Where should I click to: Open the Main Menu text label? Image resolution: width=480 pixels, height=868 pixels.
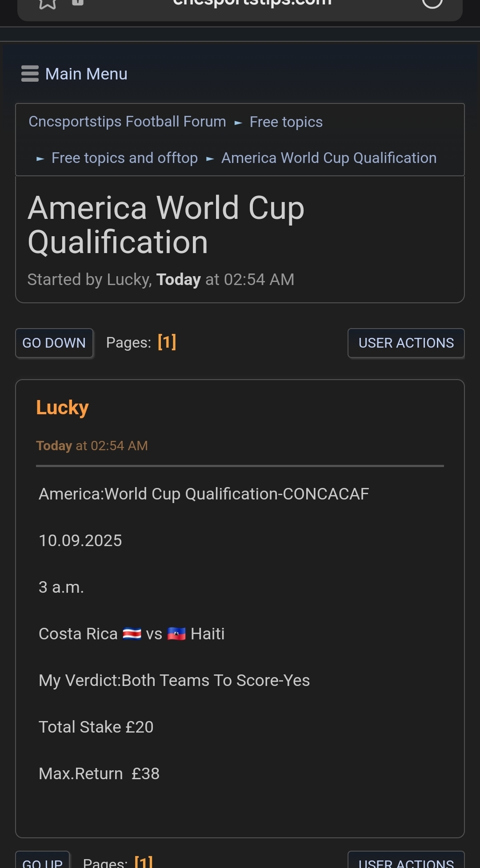[86, 74]
